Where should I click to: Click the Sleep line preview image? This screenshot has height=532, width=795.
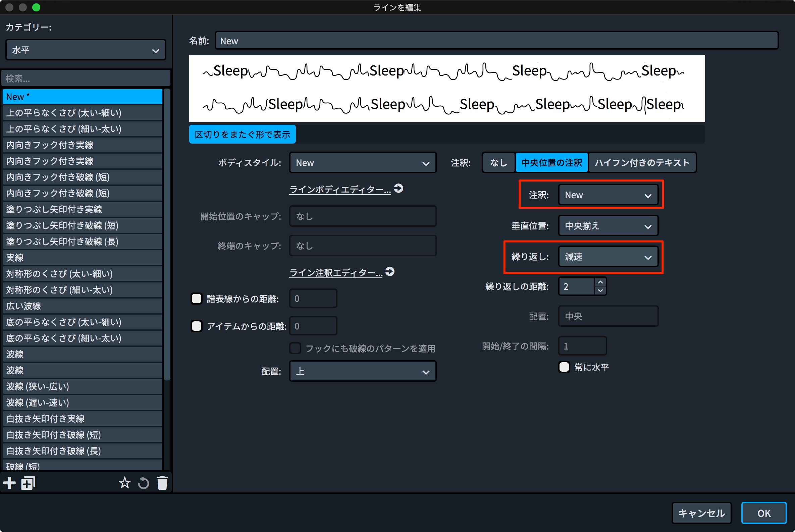[447, 89]
